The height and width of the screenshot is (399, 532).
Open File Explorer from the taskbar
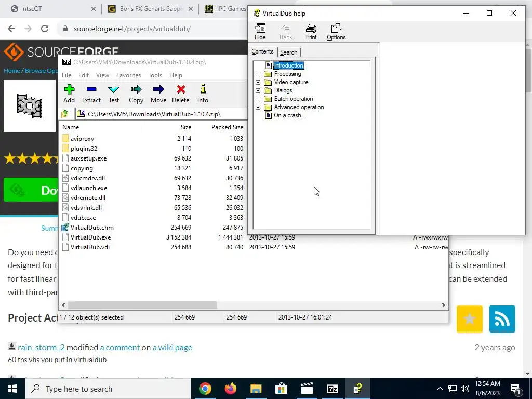256,389
